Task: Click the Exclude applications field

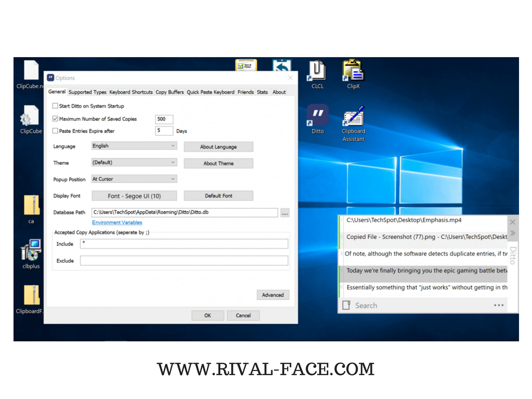Action: [184, 261]
